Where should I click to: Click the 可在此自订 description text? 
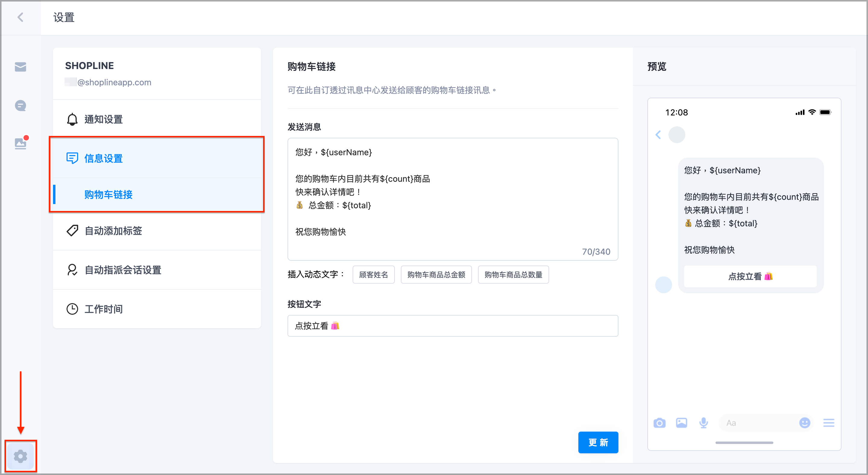click(392, 90)
